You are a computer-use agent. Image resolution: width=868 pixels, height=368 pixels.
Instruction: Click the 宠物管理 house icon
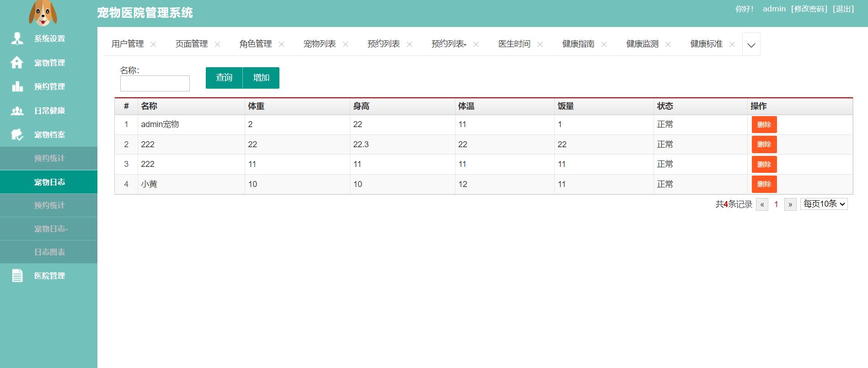point(17,63)
